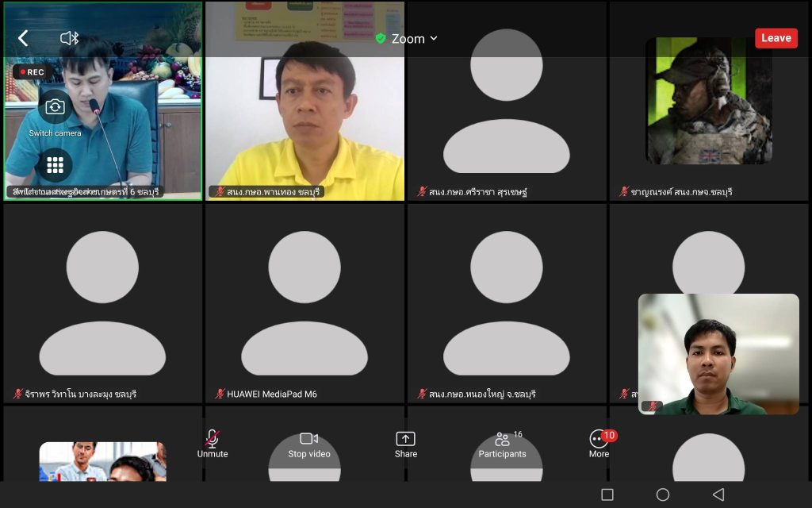Select the soldier avatar participant tile
The image size is (812, 508).
pos(708,102)
